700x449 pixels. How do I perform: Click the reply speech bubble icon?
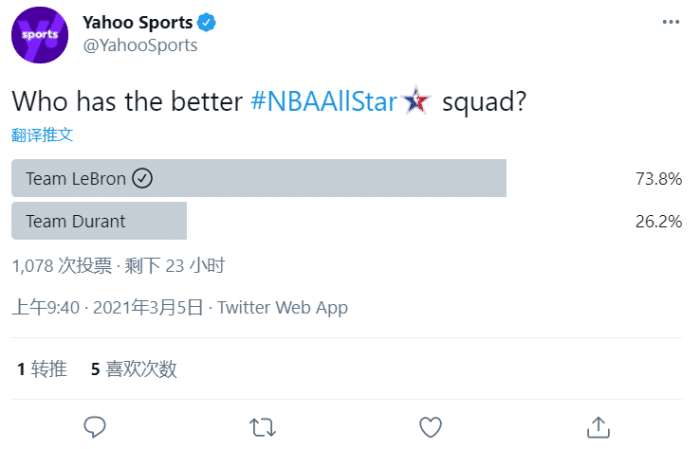click(95, 427)
